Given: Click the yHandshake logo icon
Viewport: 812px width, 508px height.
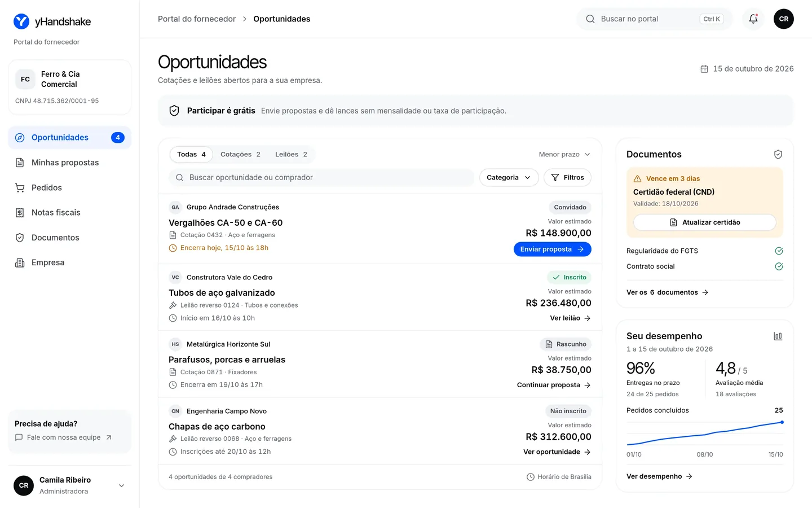Looking at the screenshot, I should pyautogui.click(x=21, y=21).
